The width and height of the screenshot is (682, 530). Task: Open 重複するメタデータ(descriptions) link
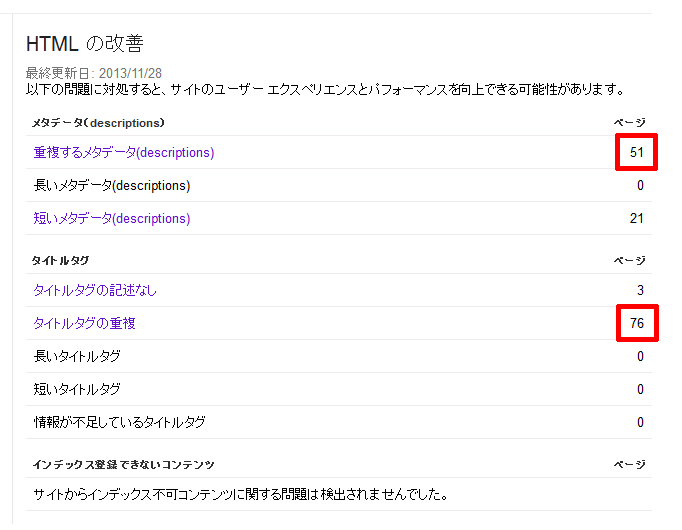point(124,153)
